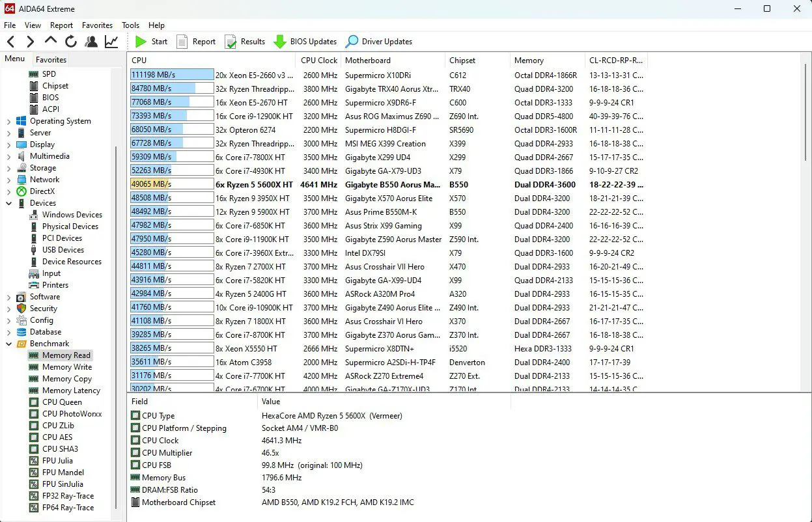The image size is (812, 522).
Task: Click the DirectX icon in the tree
Action: point(21,191)
